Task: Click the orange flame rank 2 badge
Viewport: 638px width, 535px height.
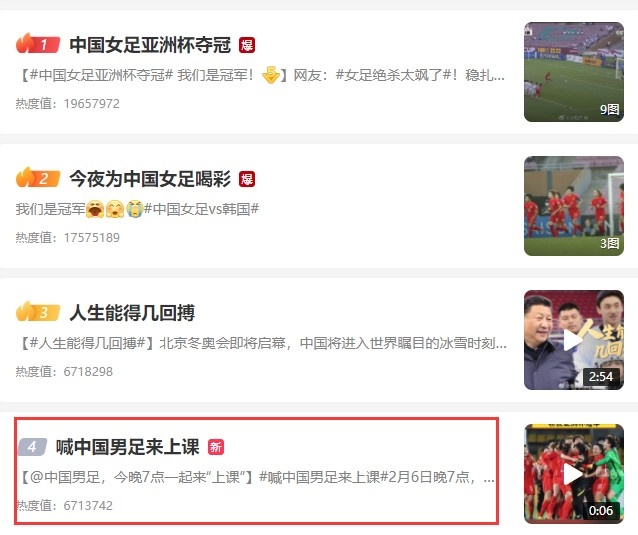Action: coord(38,177)
